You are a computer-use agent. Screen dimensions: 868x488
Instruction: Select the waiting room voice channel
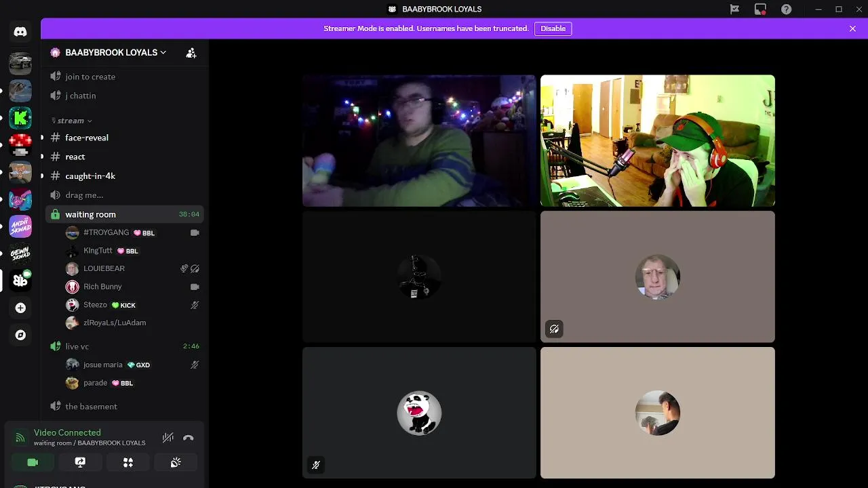(x=124, y=214)
